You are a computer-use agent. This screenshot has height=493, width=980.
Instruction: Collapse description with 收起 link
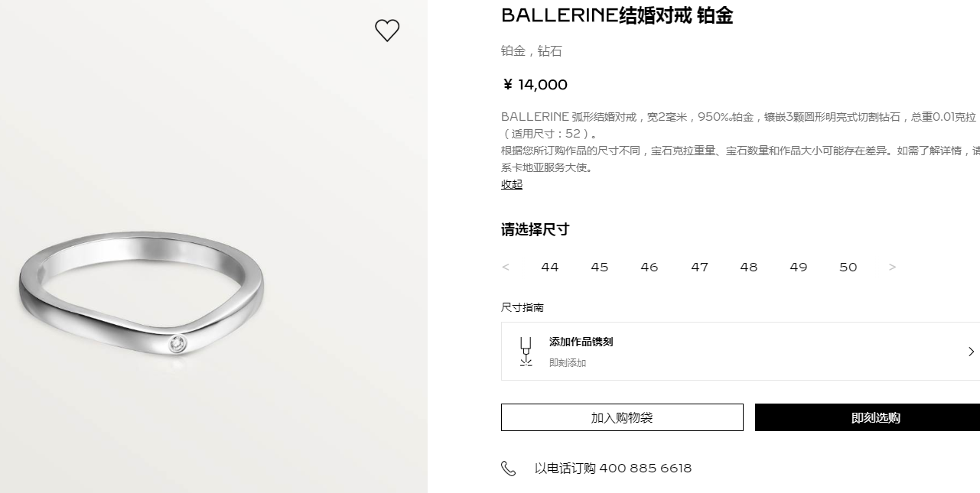point(512,184)
